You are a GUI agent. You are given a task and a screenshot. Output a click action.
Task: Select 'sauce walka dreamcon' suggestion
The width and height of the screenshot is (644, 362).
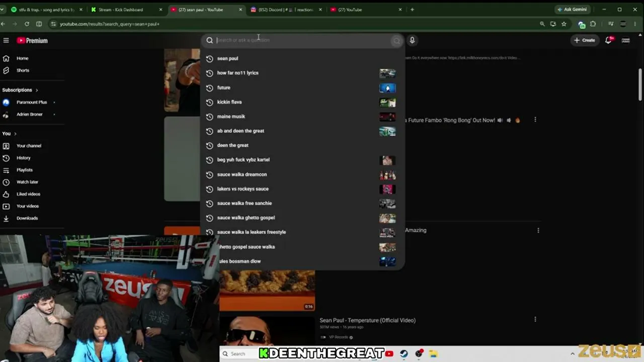(x=302, y=174)
